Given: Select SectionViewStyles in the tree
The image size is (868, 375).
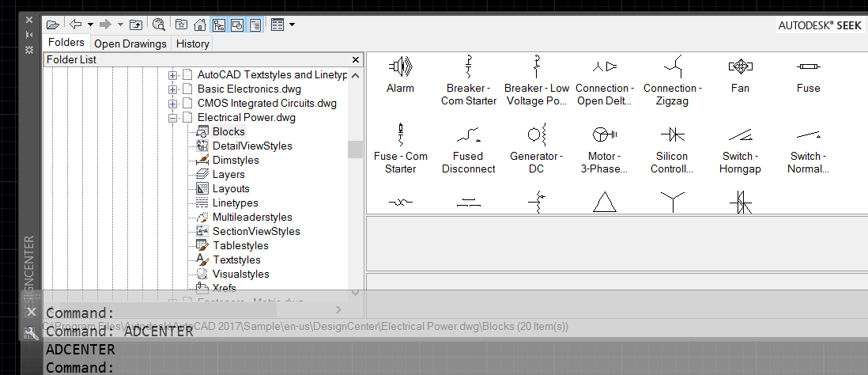Looking at the screenshot, I should tap(256, 232).
